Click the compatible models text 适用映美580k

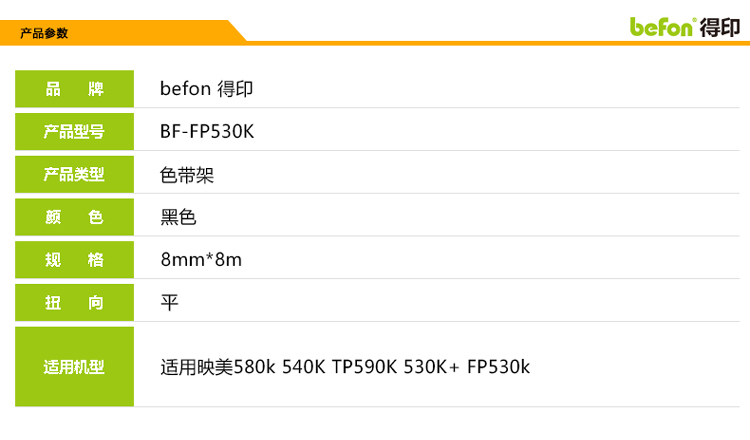pos(218,367)
